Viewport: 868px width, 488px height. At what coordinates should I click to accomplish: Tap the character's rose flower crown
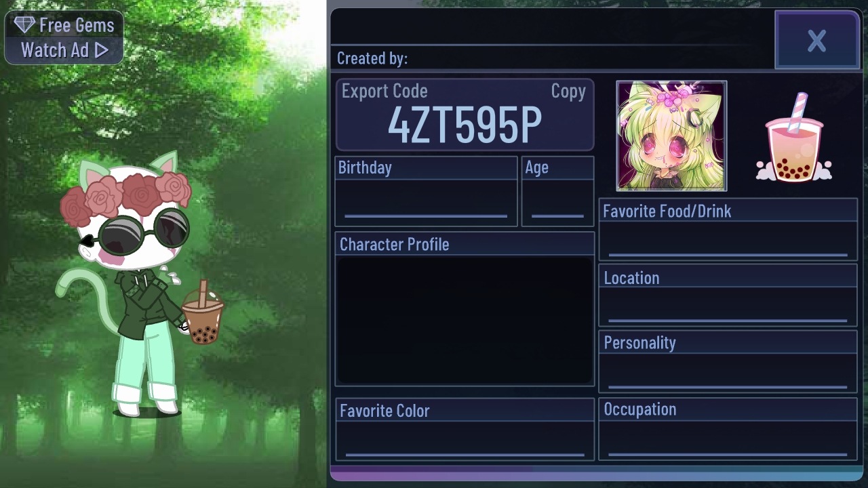coord(125,195)
